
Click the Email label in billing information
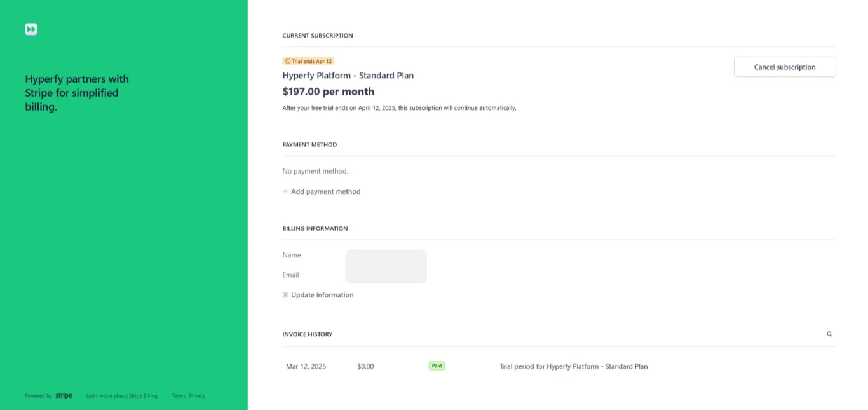coord(291,275)
